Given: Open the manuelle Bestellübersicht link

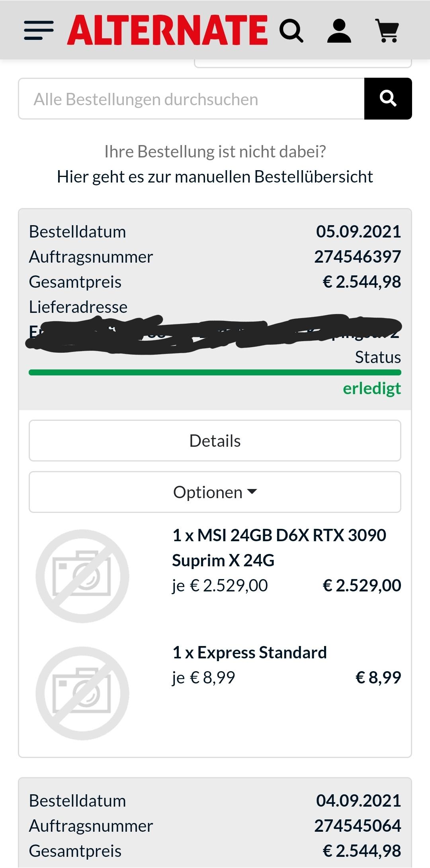Looking at the screenshot, I should pyautogui.click(x=215, y=177).
